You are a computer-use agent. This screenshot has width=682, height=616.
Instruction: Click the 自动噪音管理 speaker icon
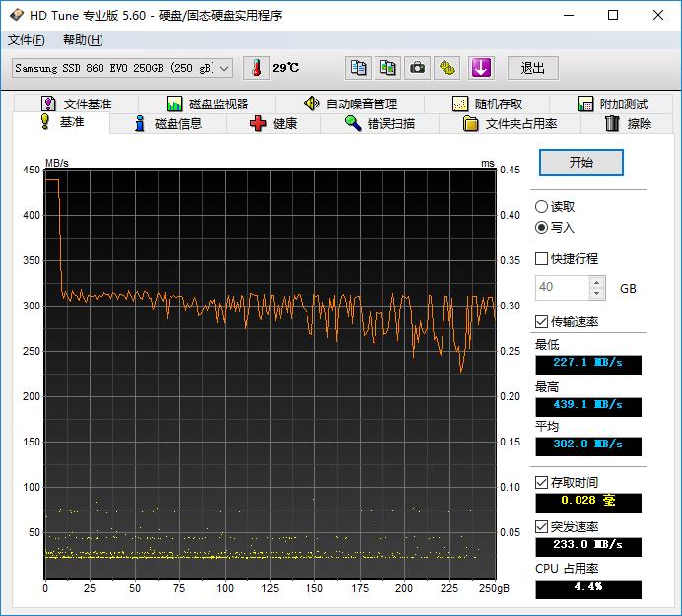[311, 103]
